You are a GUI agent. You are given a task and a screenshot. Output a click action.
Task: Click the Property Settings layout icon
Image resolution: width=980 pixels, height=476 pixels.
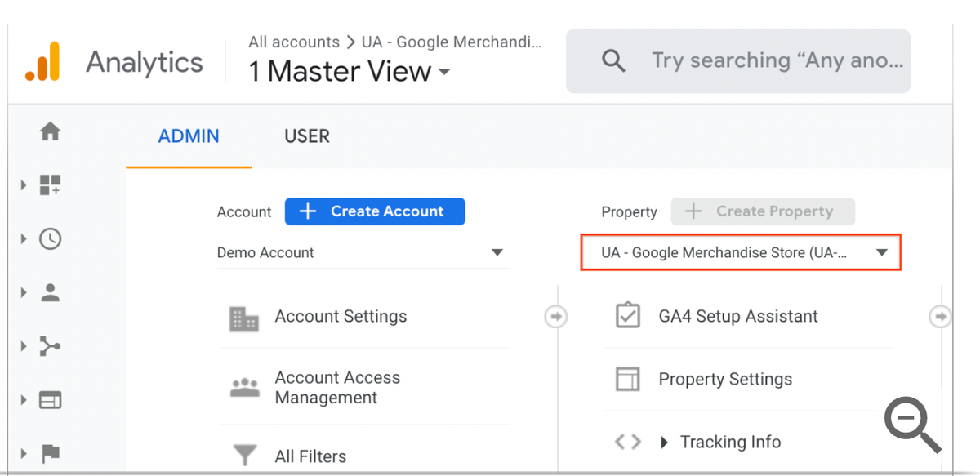[x=627, y=379]
